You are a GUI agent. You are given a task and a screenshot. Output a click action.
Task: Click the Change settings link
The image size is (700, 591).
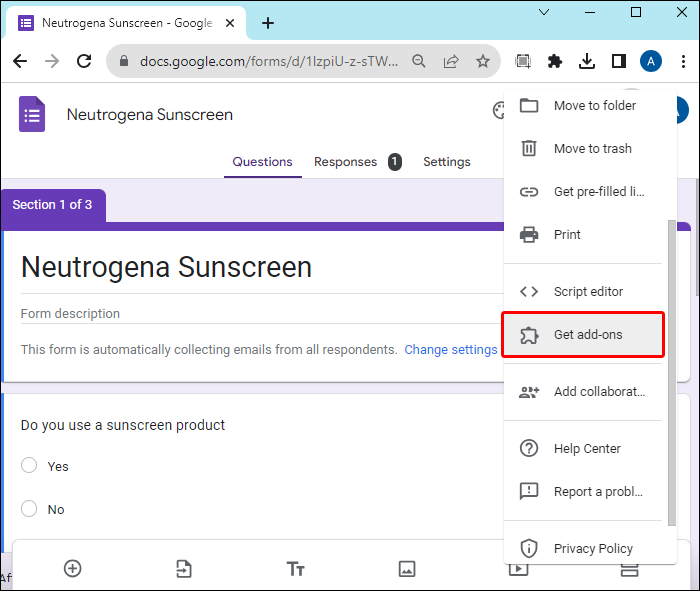point(450,349)
